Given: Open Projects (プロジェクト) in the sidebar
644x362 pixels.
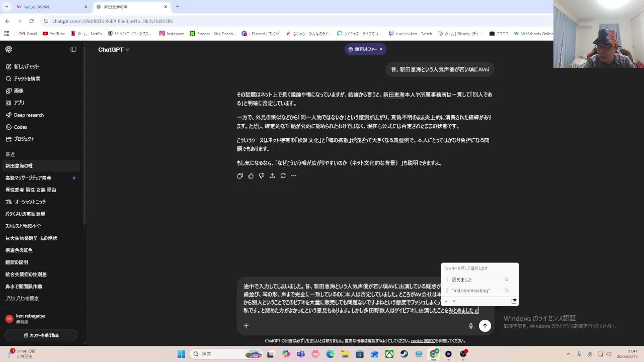Looking at the screenshot, I should pos(40,139).
